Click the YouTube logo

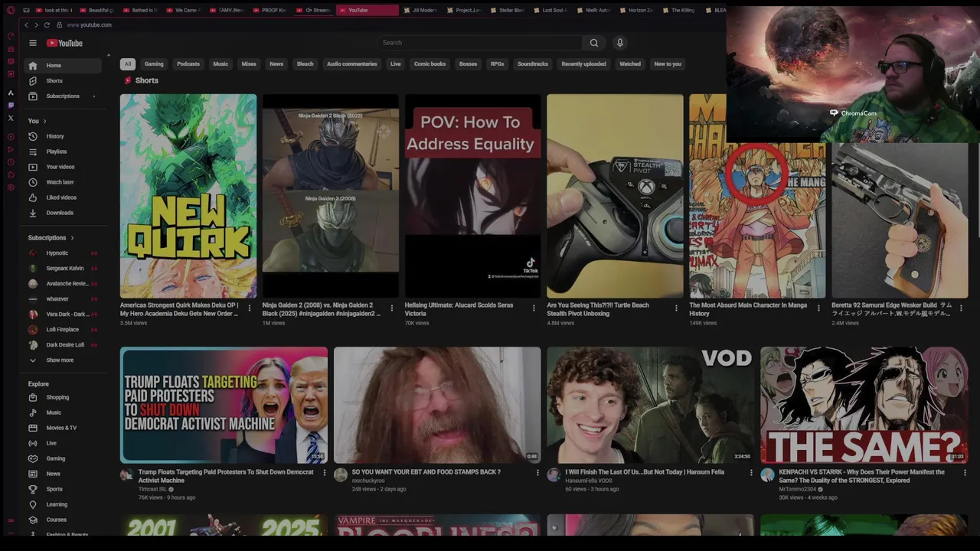(x=64, y=43)
